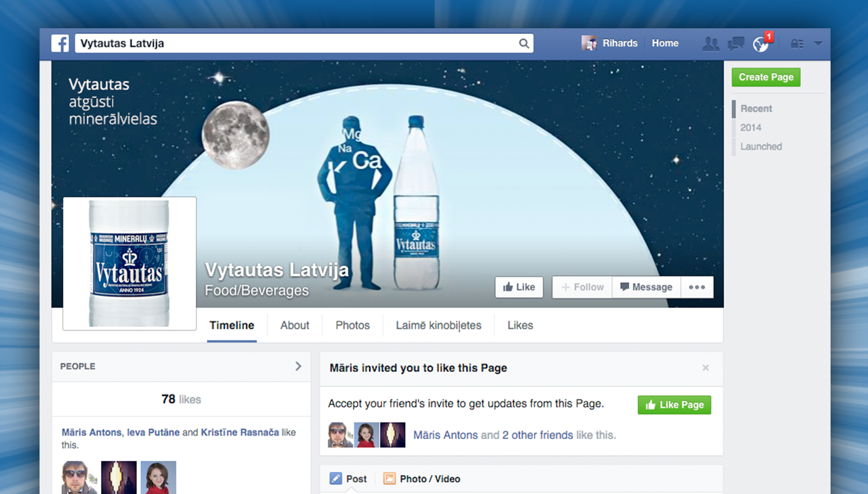The image size is (868, 494).
Task: Switch to the Photos tab
Action: 352,325
